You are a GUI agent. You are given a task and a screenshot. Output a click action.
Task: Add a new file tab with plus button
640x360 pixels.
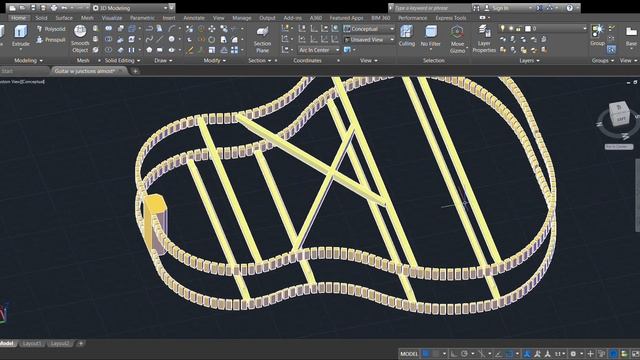pos(135,71)
